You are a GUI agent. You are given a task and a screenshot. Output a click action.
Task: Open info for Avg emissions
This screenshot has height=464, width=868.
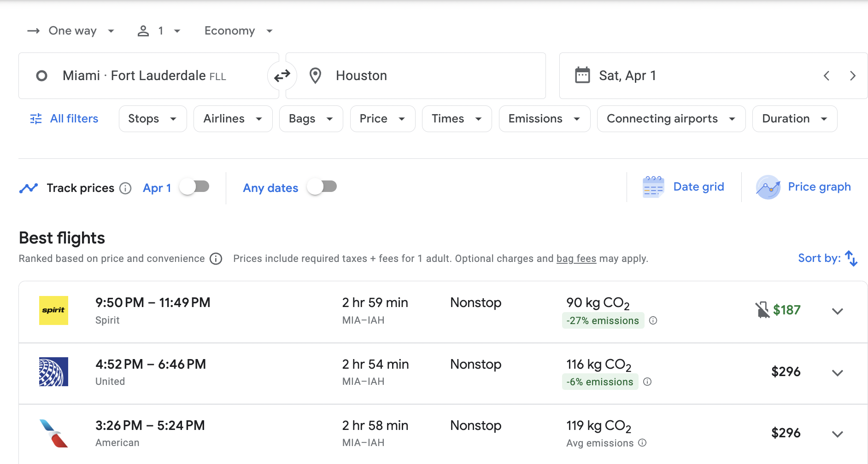pos(642,443)
